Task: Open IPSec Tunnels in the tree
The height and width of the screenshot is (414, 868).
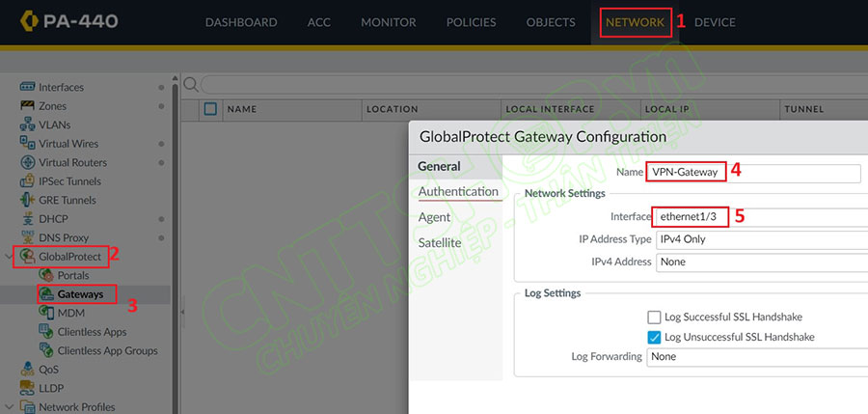Action: [69, 181]
